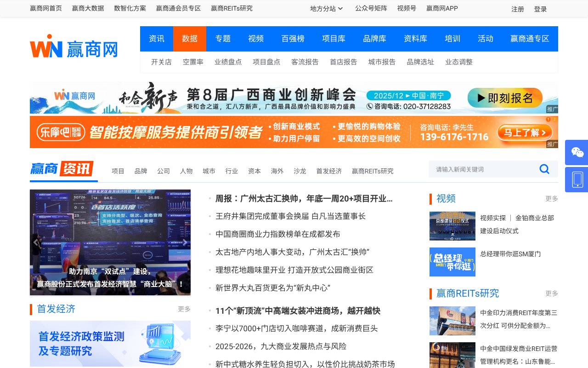Expand 更多 next to 视频 section
The image size is (588, 368).
pyautogui.click(x=551, y=199)
